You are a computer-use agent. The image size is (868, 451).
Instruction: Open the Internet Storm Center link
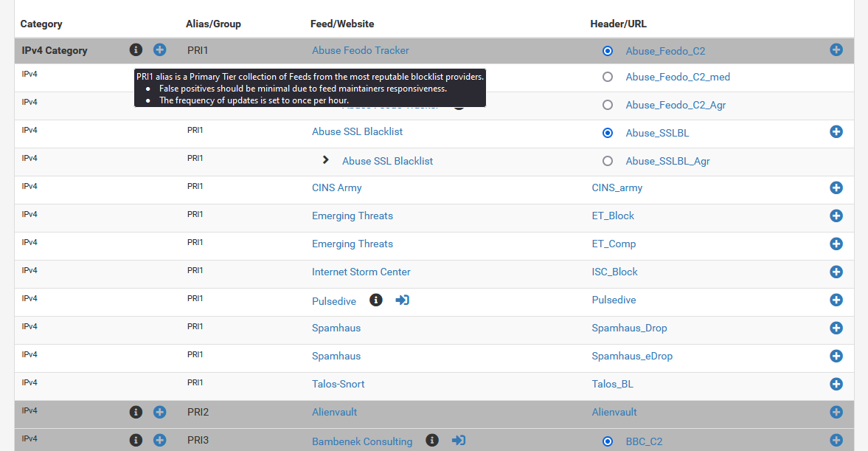tap(361, 272)
